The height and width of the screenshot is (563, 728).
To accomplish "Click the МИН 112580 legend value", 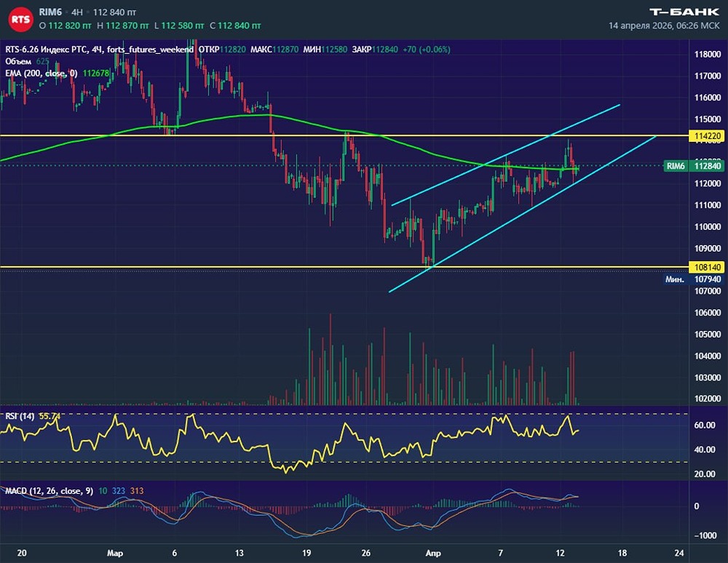I will point(325,49).
